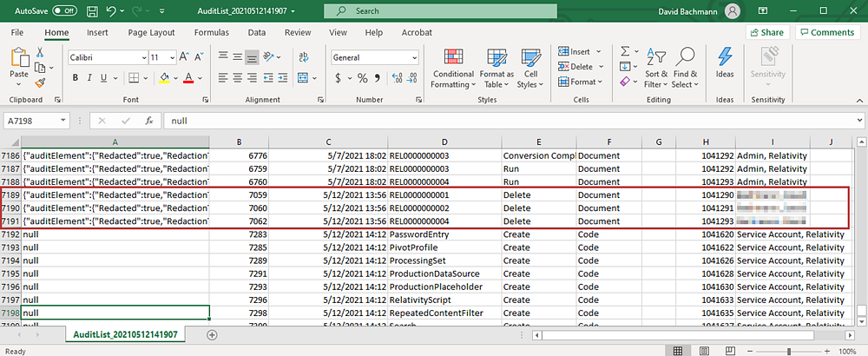The width and height of the screenshot is (868, 356).
Task: Increase font size with the larger A
Action: pyautogui.click(x=184, y=57)
